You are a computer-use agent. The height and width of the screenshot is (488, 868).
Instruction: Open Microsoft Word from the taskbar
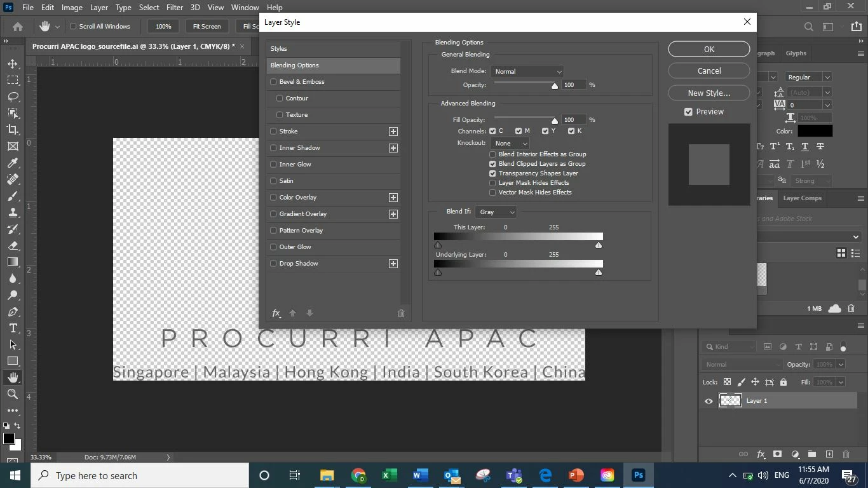(421, 475)
